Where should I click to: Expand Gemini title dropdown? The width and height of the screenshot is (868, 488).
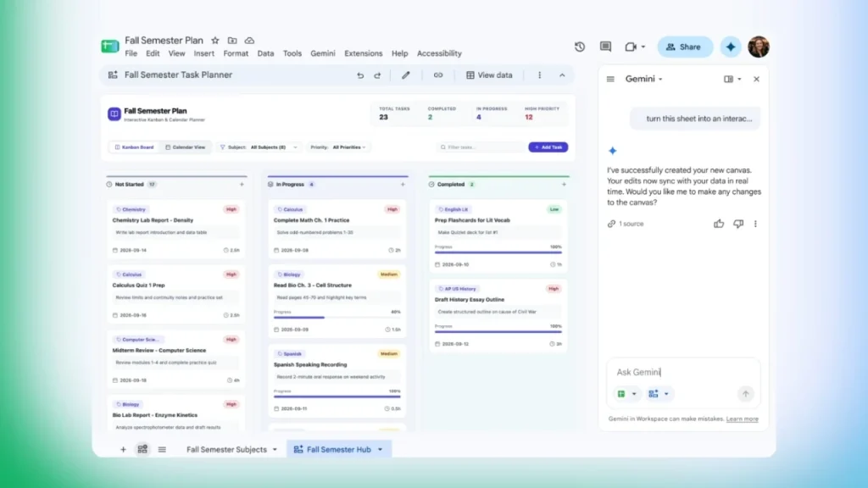point(660,79)
